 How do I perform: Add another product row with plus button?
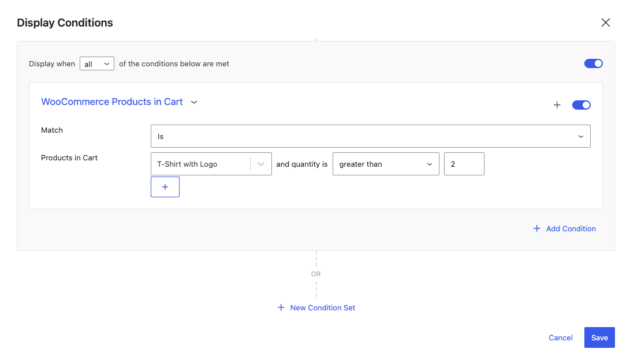(x=165, y=187)
